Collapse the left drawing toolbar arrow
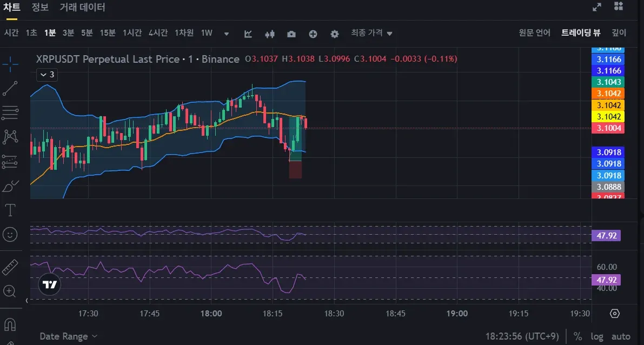The image size is (644, 345). 26,301
